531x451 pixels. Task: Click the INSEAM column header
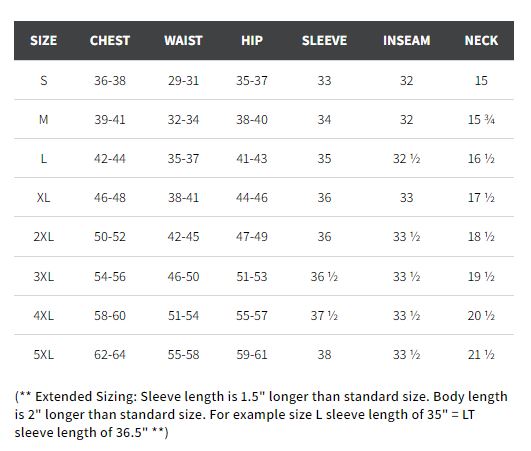tap(407, 41)
